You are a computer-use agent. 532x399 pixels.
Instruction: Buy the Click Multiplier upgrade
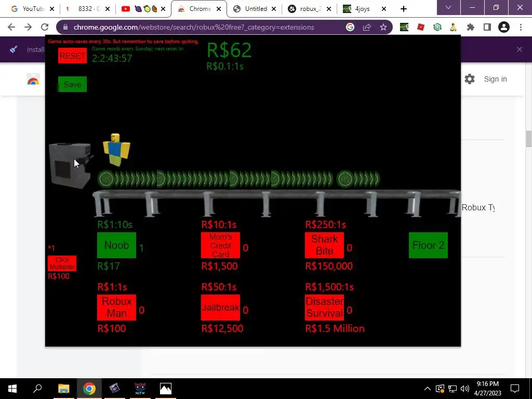(62, 263)
